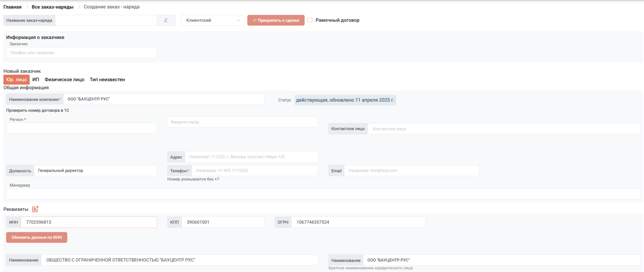The height and width of the screenshot is (272, 644).
Task: Choose the Физическое лицо tab
Action: click(64, 79)
